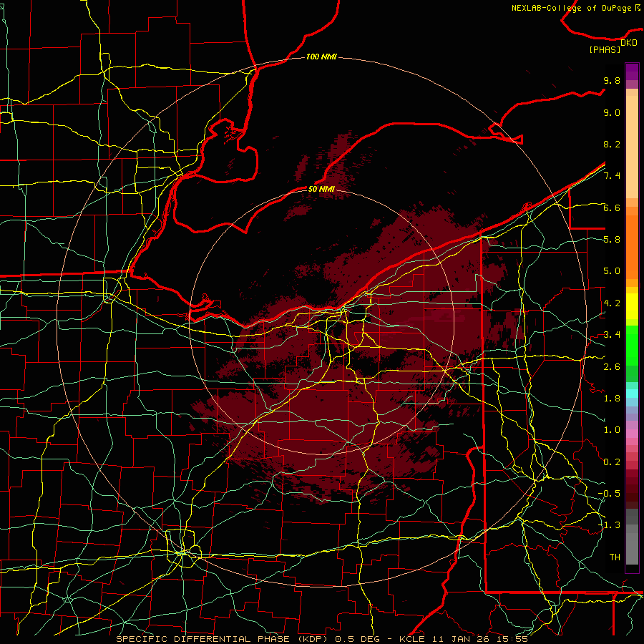
Task: Select the 6.6 legend value
Action: [612, 208]
